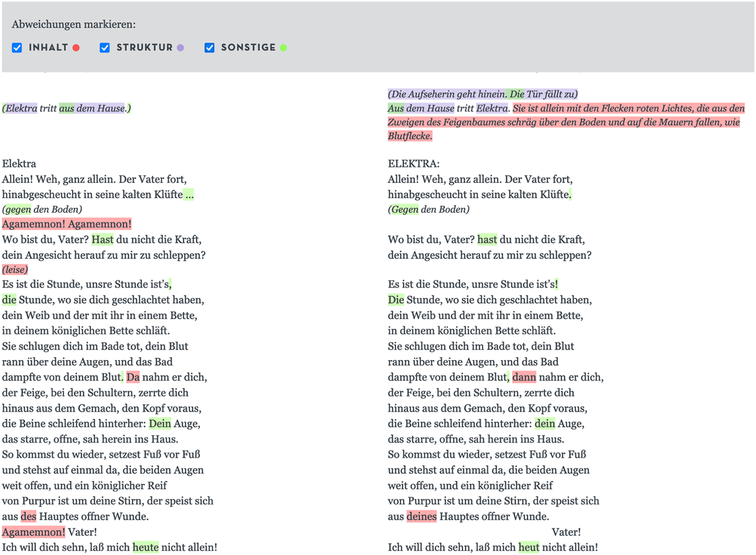The image size is (756, 555).
Task: Click the red-highlighted word "deines"
Action: [x=421, y=517]
